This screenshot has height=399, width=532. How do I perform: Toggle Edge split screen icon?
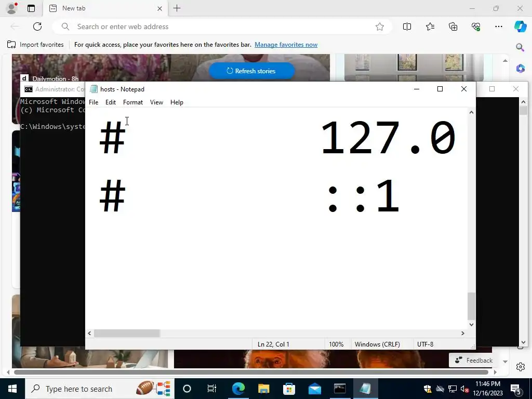click(407, 26)
